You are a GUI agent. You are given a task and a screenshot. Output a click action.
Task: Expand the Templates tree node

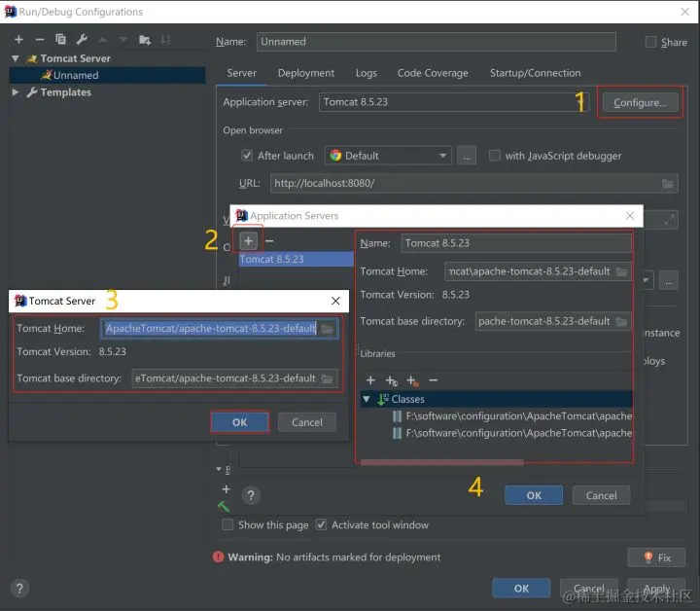[x=16, y=92]
